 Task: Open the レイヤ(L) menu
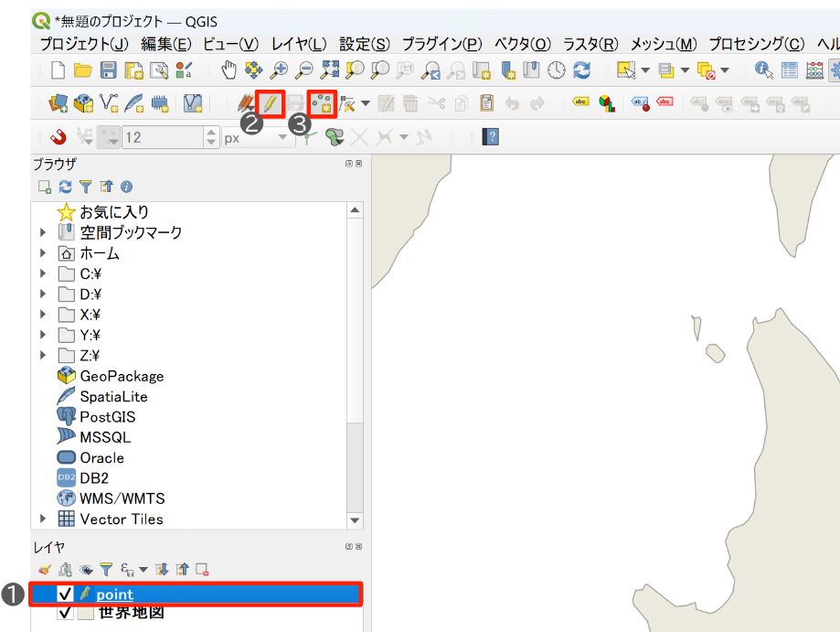click(x=299, y=43)
